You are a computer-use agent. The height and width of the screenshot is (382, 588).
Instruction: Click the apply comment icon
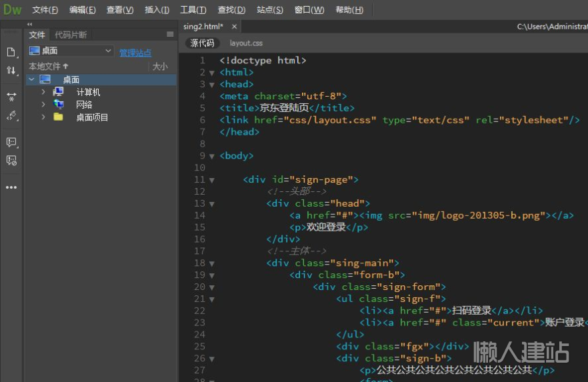click(11, 142)
